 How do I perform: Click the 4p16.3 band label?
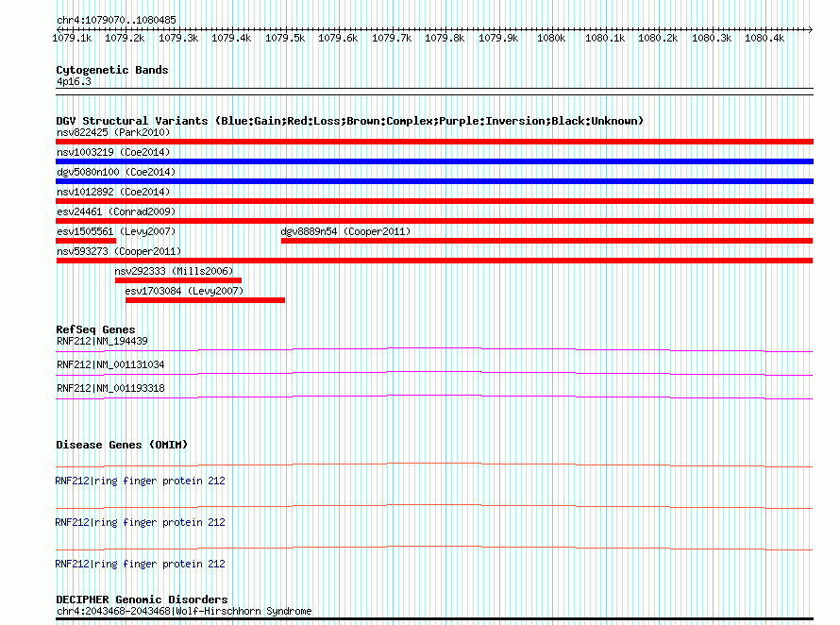[x=74, y=81]
